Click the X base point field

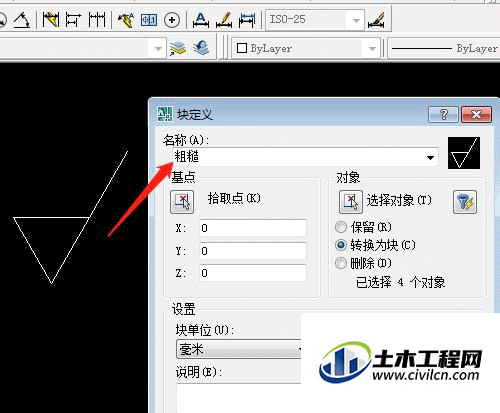click(253, 228)
